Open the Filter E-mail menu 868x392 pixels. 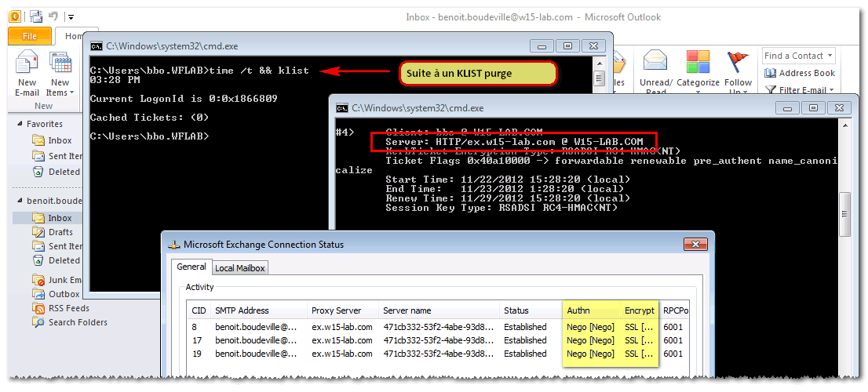pyautogui.click(x=801, y=90)
